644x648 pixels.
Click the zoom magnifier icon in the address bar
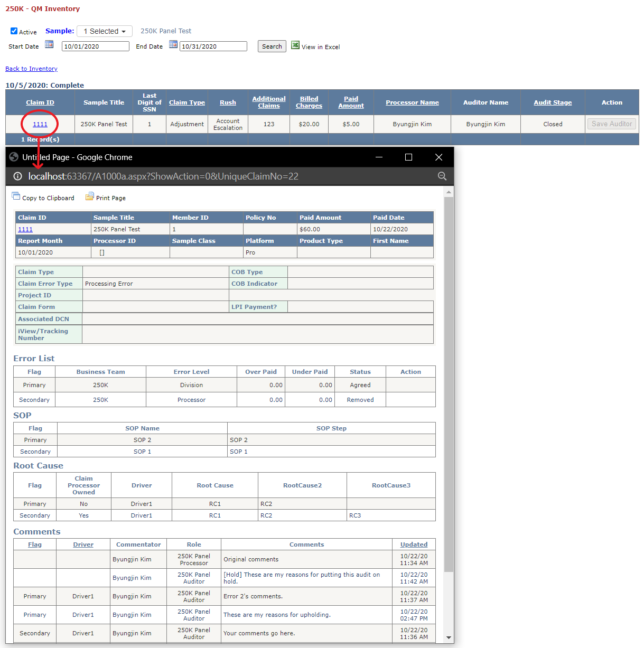point(442,176)
